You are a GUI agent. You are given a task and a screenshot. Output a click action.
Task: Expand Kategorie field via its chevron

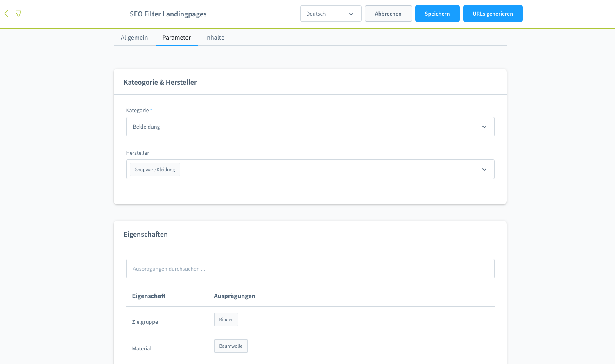pyautogui.click(x=484, y=127)
